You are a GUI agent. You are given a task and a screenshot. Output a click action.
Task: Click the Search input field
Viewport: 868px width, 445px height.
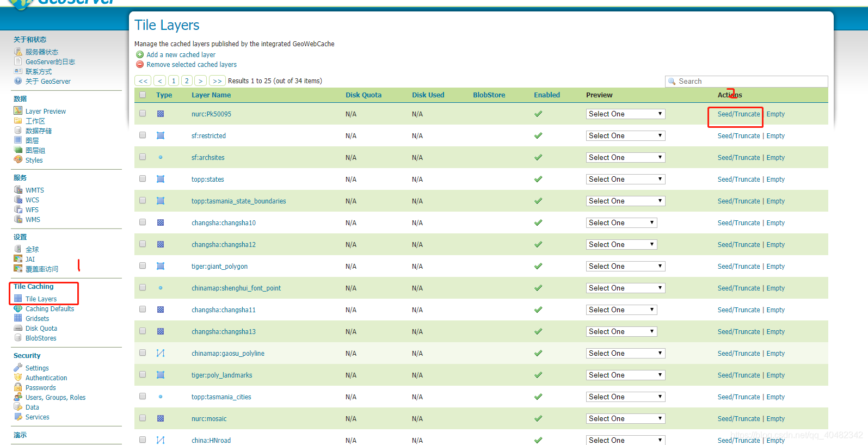tap(746, 81)
